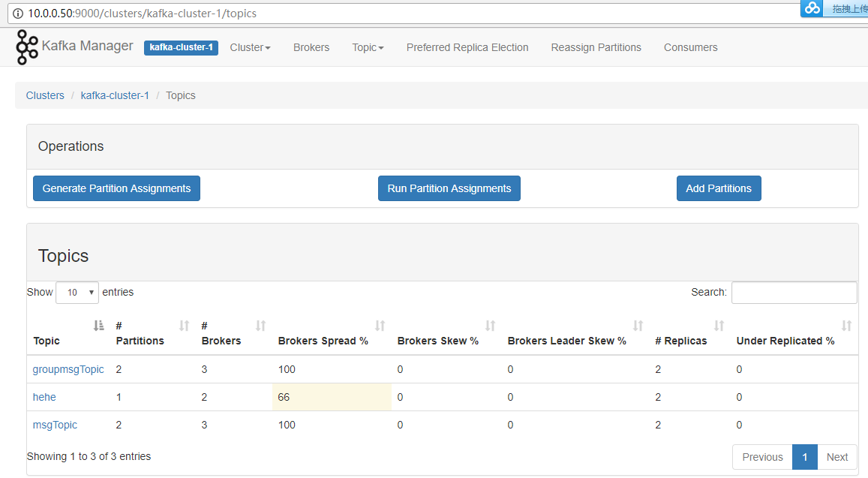Go to Preferred Replica Election
868x478 pixels.
pos(467,47)
